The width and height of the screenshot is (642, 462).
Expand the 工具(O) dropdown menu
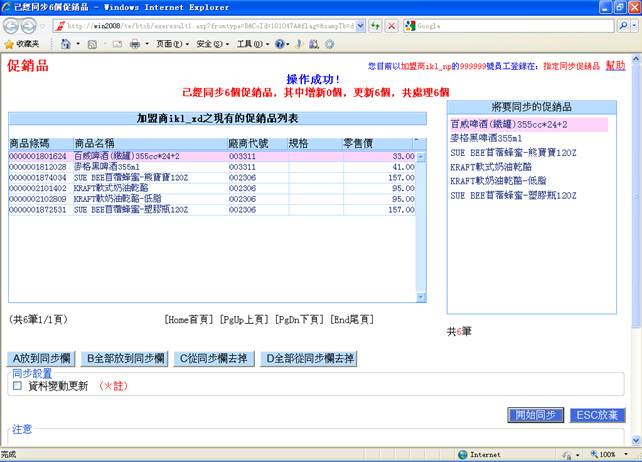click(x=250, y=44)
